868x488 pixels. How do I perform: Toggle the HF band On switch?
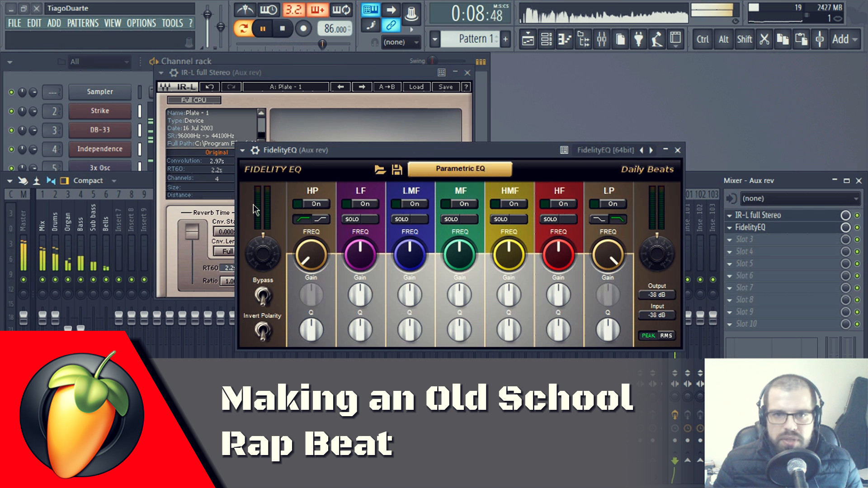558,204
